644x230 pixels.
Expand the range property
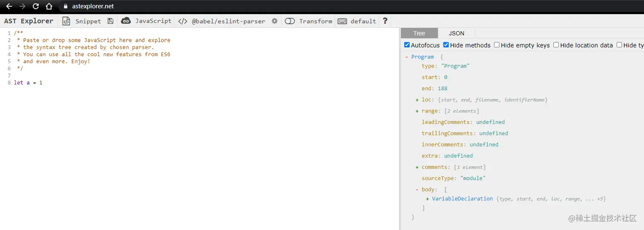tap(417, 111)
